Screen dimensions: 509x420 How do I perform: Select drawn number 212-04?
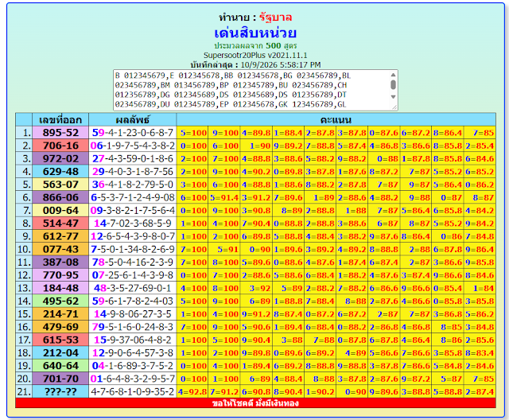(x=60, y=353)
